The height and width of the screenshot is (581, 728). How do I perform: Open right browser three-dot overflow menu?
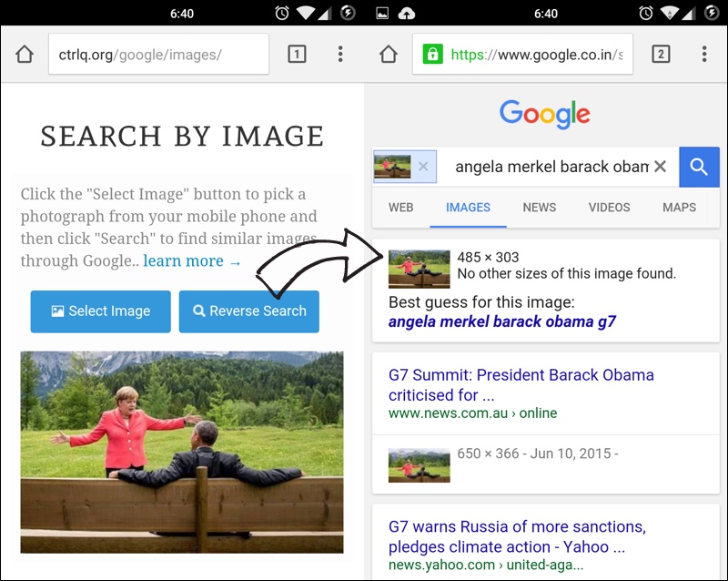click(704, 55)
